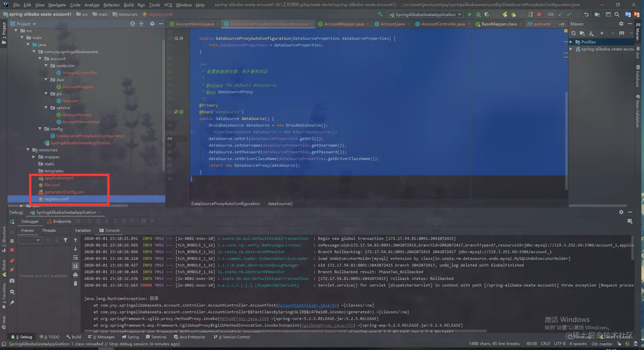Open the Analyze menu
Image resolution: width=644 pixels, height=350 pixels.
pyautogui.click(x=92, y=5)
